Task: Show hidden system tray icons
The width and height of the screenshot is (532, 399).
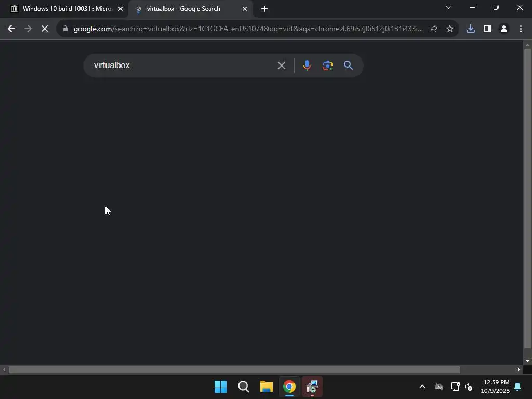Action: pyautogui.click(x=422, y=387)
